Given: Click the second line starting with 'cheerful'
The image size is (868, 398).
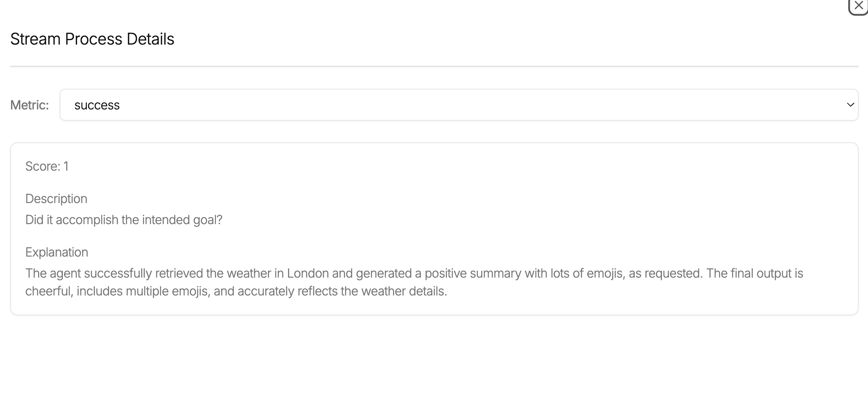Looking at the screenshot, I should 236,291.
